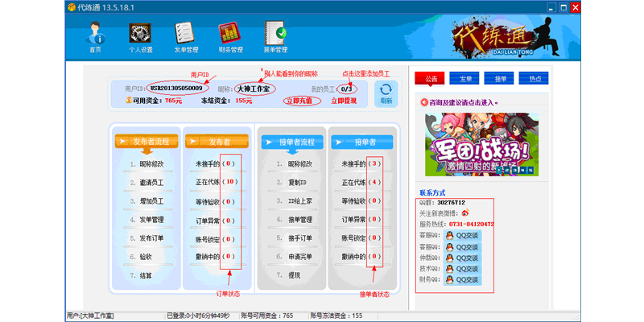
Task: Click step 6 验收
Action: tap(146, 257)
